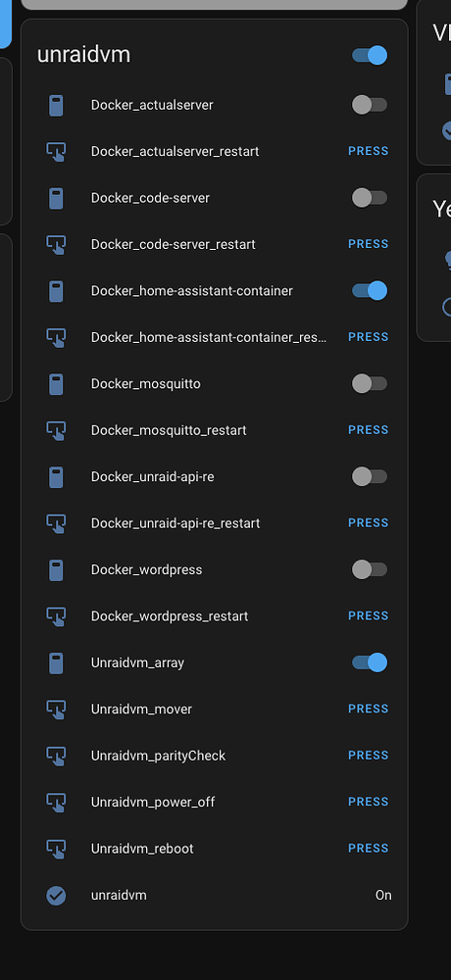The width and height of the screenshot is (451, 980).
Task: Click the unraidvm check-circle status icon
Action: click(56, 896)
